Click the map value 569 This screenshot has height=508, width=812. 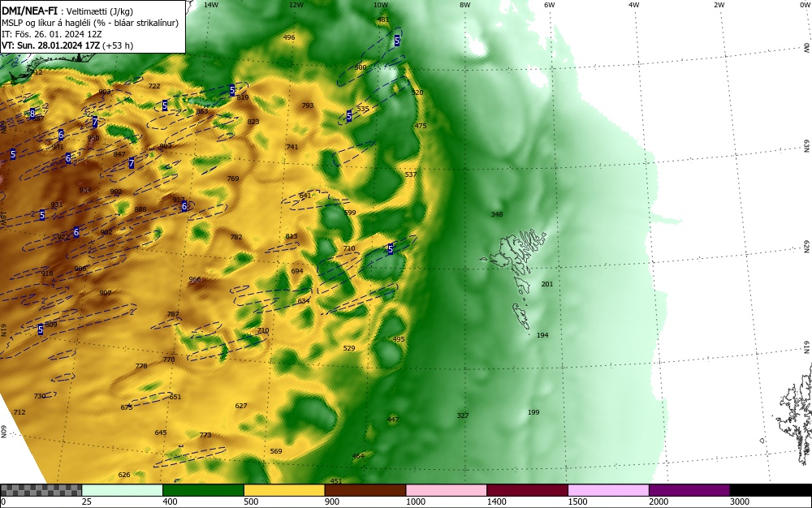coord(276,451)
